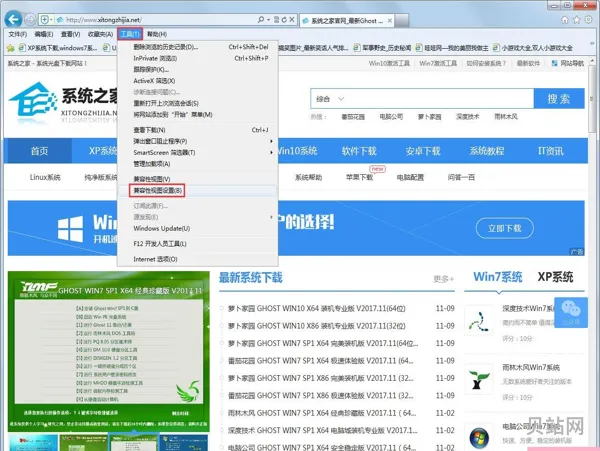Open the gear Tools icon at top right
600x451 pixels.
(x=589, y=20)
